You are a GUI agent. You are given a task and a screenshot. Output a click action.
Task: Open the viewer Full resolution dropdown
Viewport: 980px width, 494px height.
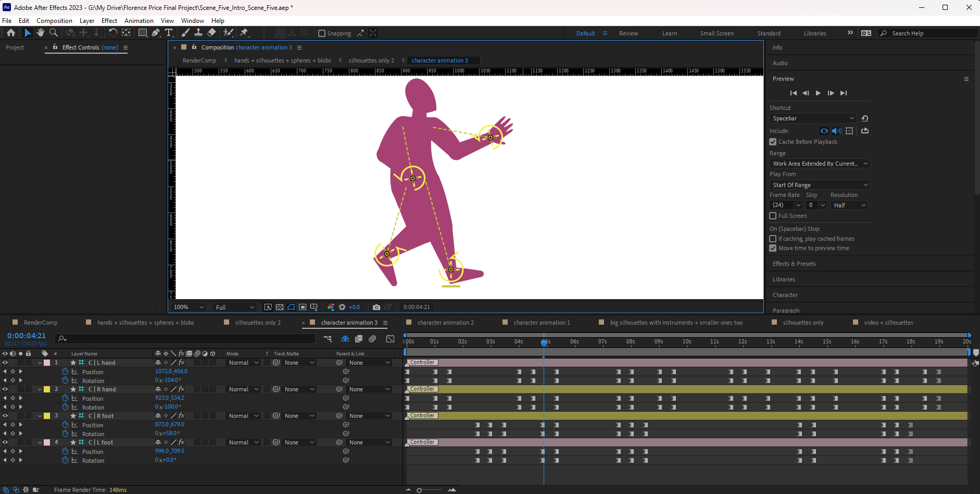pos(235,307)
